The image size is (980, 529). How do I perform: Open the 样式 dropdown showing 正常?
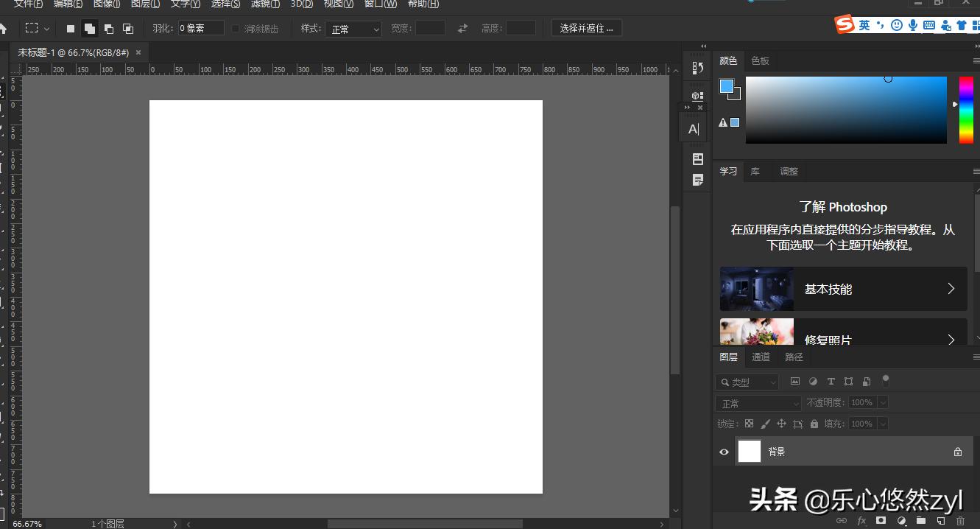[x=354, y=29]
